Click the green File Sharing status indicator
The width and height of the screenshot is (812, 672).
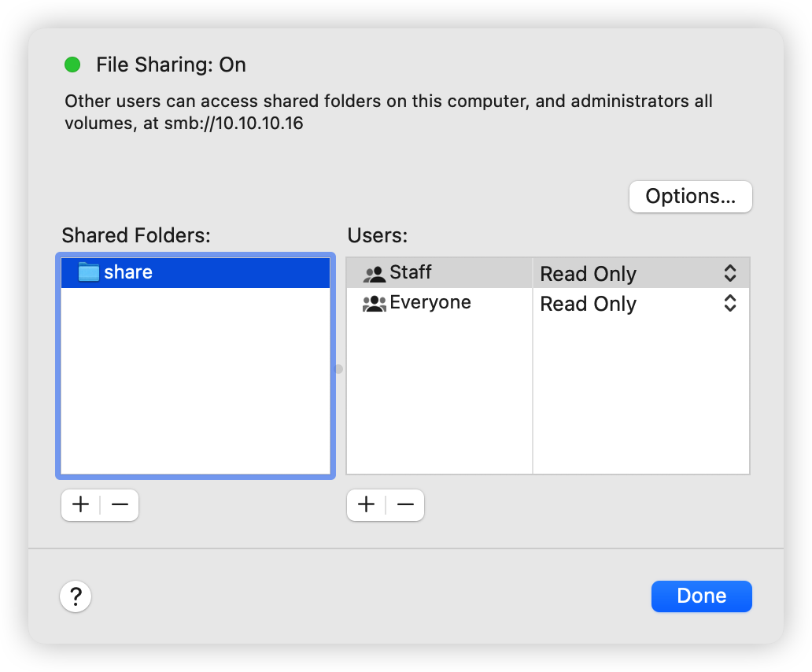[x=72, y=65]
